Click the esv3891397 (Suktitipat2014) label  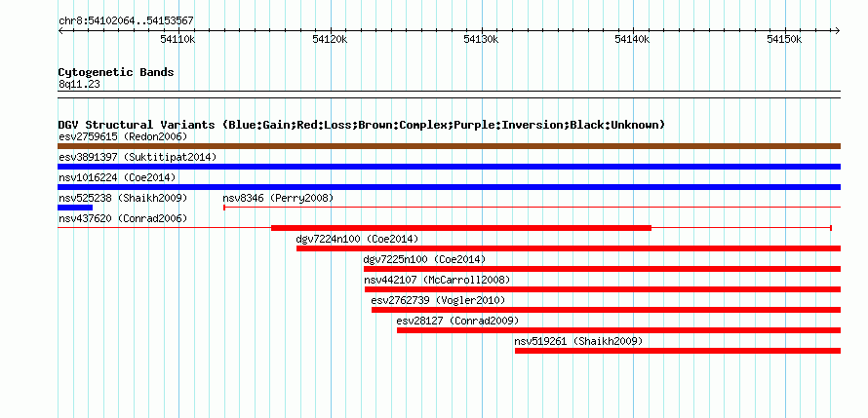138,157
